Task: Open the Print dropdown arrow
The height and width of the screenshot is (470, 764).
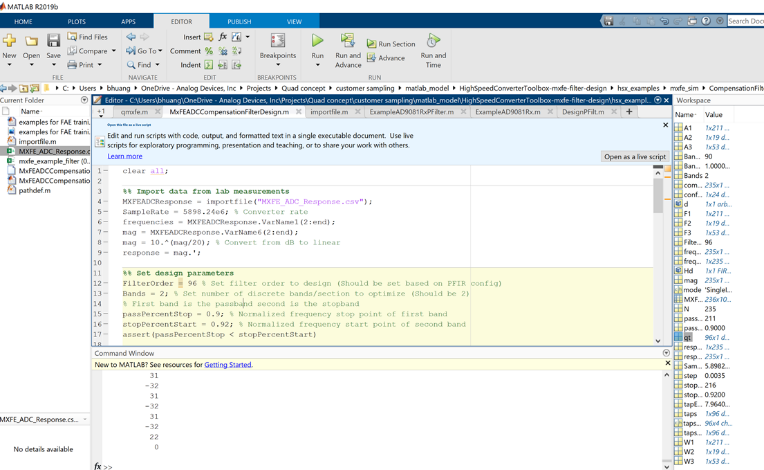Action: 100,64
